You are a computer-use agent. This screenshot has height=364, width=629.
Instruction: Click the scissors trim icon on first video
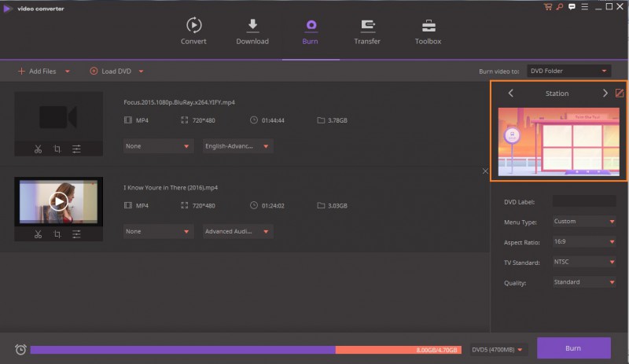click(38, 149)
